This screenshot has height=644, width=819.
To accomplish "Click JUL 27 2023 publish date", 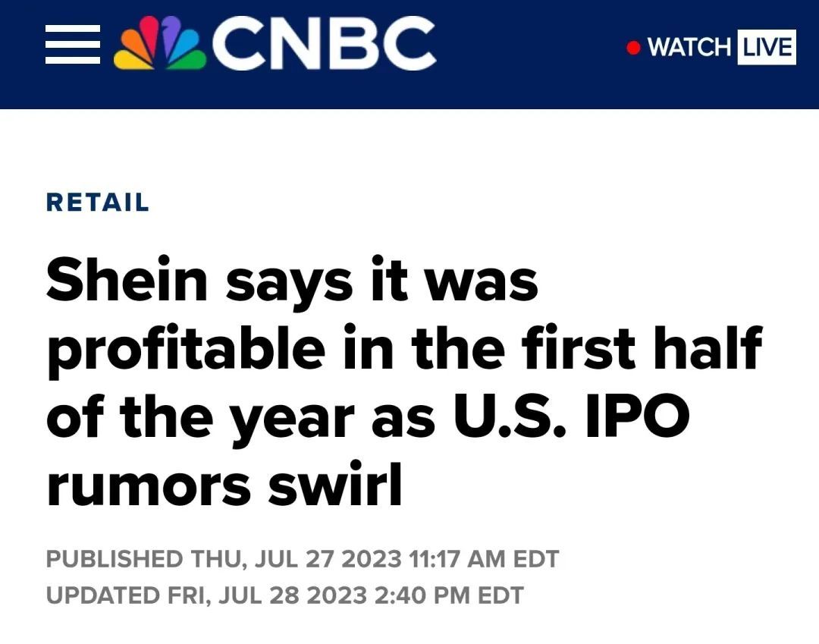I will pyautogui.click(x=328, y=559).
